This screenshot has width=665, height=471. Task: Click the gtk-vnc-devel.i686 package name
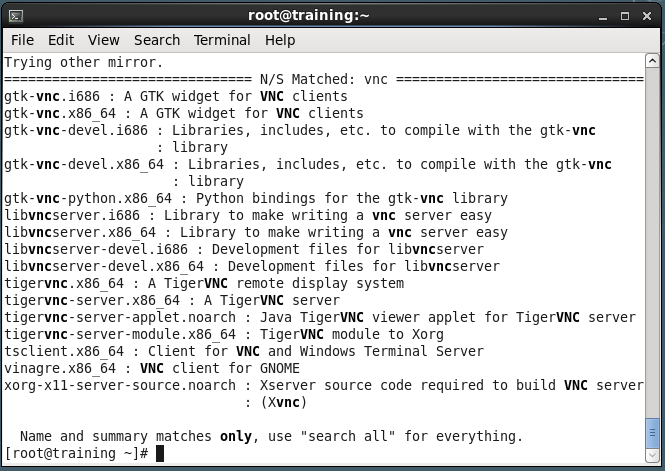pos(76,130)
